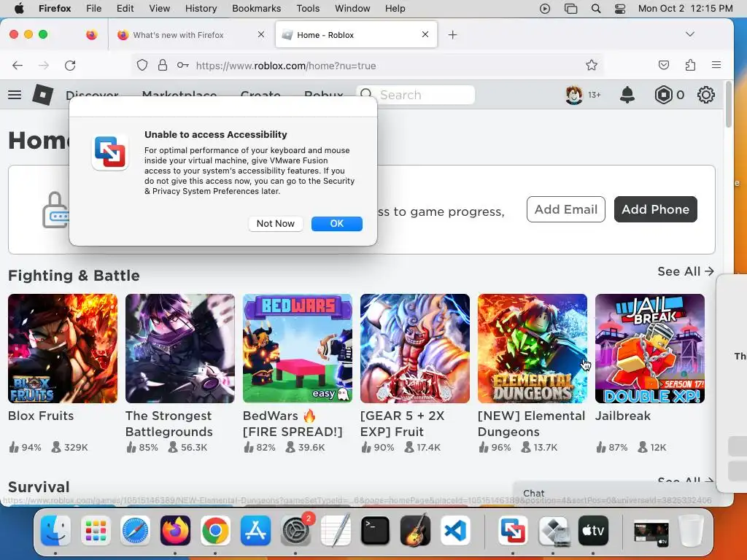Image resolution: width=747 pixels, height=560 pixels.
Task: Open the Jailbreak game thumbnail
Action: (x=650, y=349)
